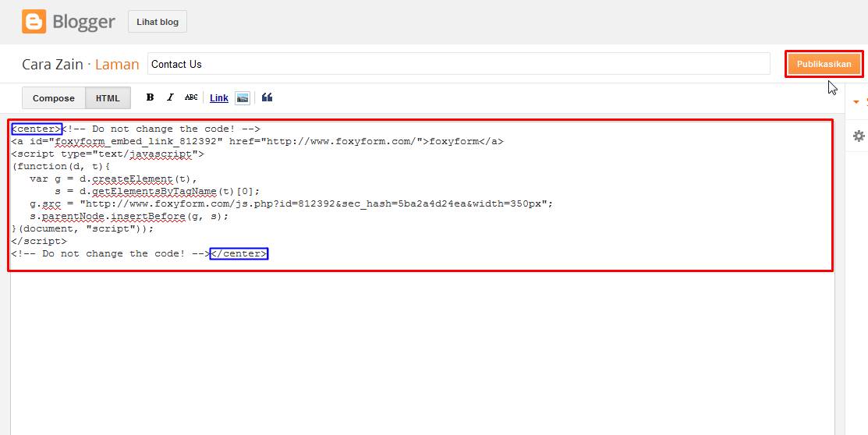Click the 's = d.getElementsByTagName(t)[0];' line
Viewport: 868px width, 435px height.
(x=158, y=192)
